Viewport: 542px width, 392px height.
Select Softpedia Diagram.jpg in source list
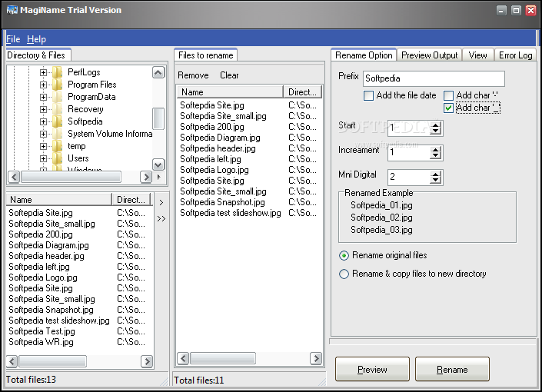tap(48, 245)
